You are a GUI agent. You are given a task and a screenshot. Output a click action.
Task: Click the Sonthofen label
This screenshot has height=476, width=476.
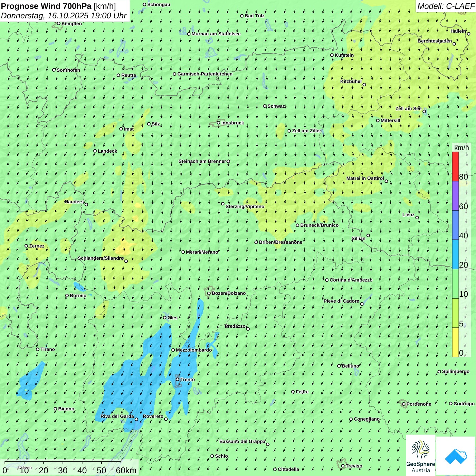tap(68, 70)
